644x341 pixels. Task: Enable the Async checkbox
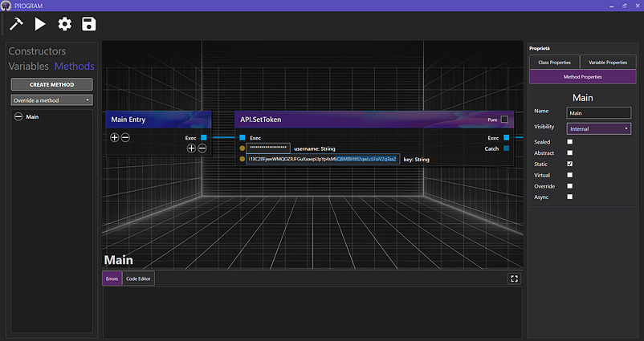569,197
